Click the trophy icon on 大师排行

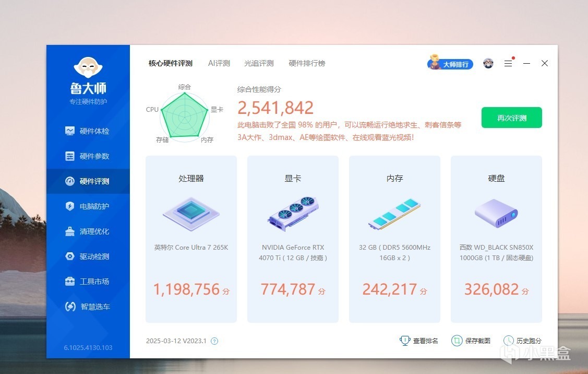(435, 62)
